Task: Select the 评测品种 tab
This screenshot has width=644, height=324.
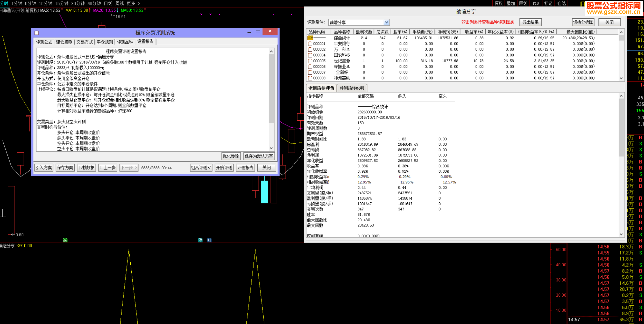Action: pyautogui.click(x=125, y=42)
